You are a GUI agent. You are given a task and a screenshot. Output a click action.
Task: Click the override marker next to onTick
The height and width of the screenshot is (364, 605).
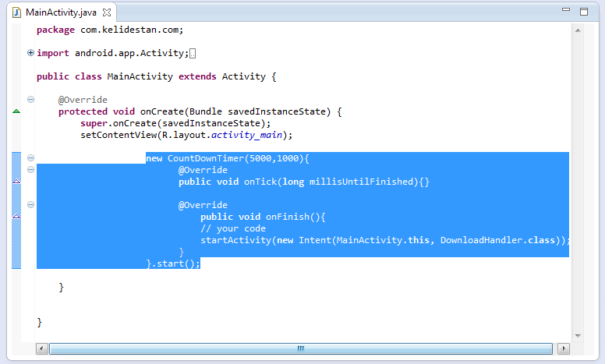point(16,182)
